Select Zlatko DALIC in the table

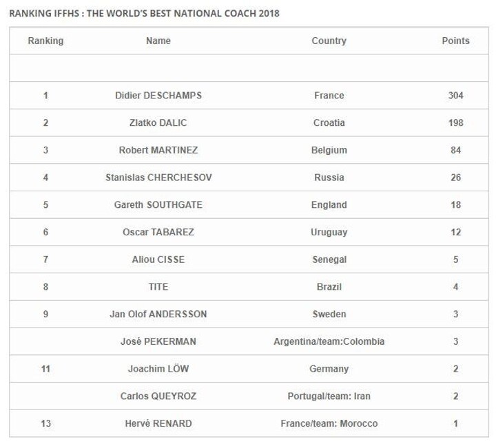tap(158, 123)
